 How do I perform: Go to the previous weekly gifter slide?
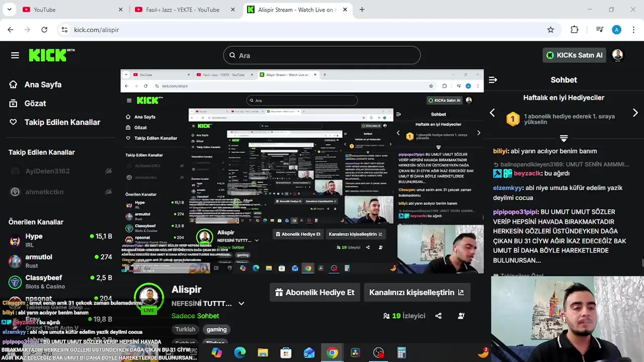point(493,113)
